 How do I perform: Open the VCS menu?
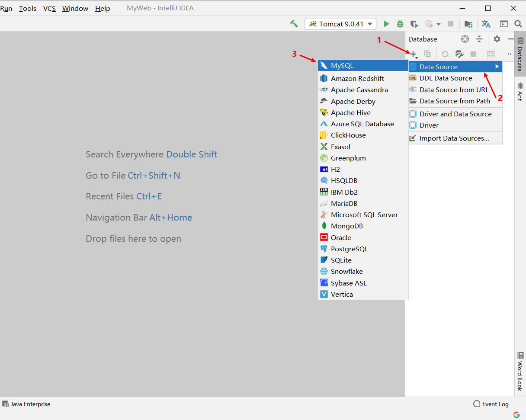(49, 8)
